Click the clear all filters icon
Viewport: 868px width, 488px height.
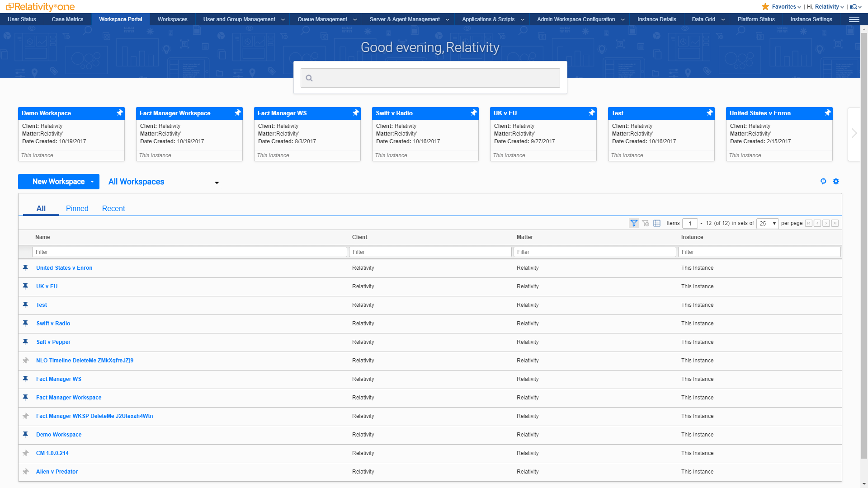[x=646, y=223]
